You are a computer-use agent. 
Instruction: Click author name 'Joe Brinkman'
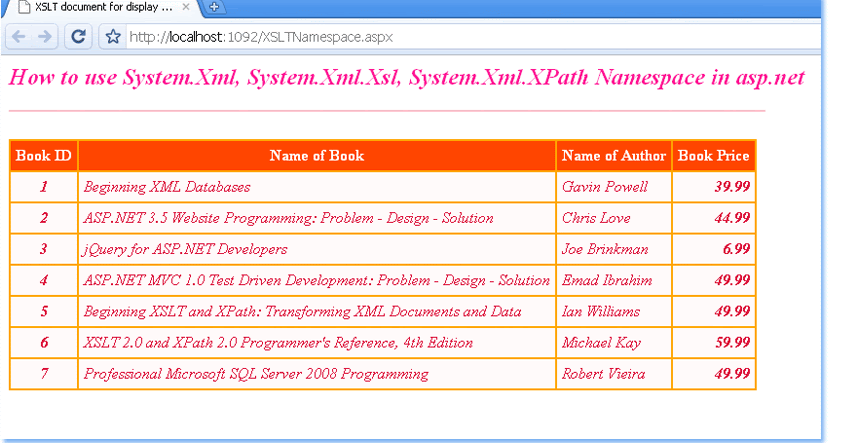click(x=605, y=249)
